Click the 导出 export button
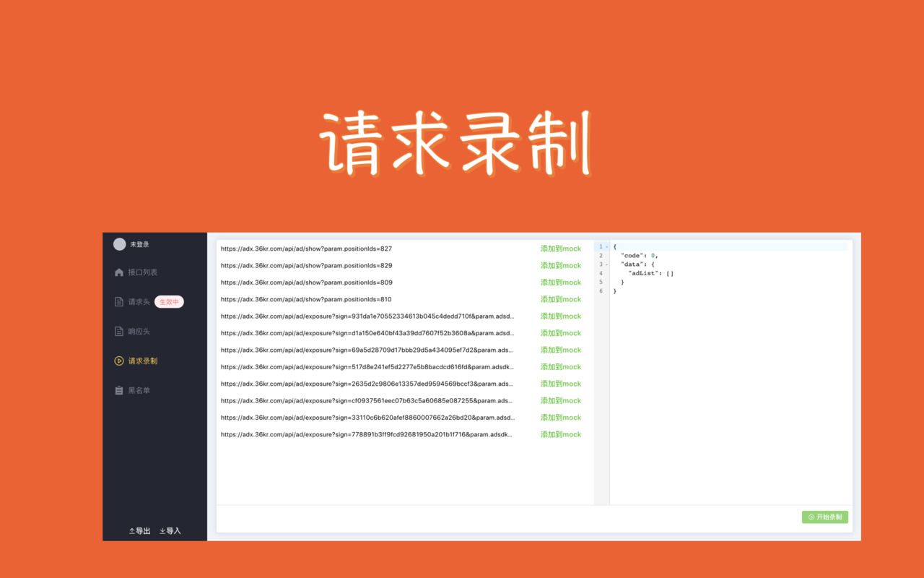The image size is (924, 578). (139, 531)
